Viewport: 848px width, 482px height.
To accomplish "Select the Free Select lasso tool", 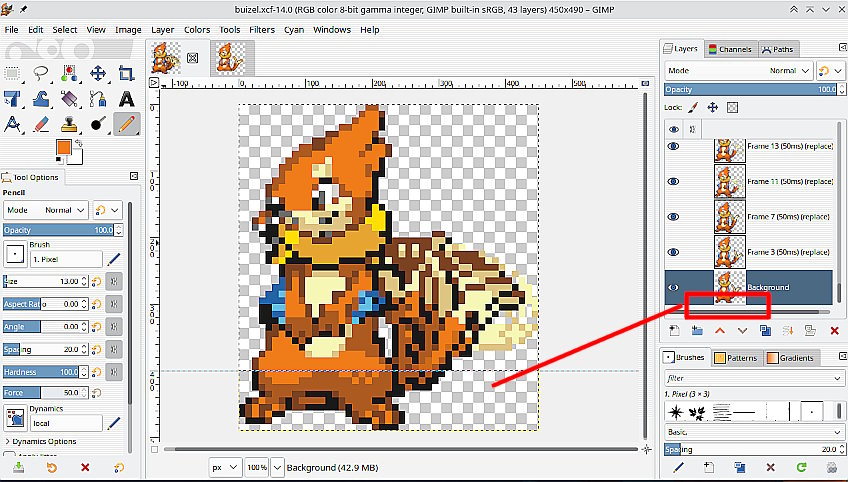I will pos(41,74).
